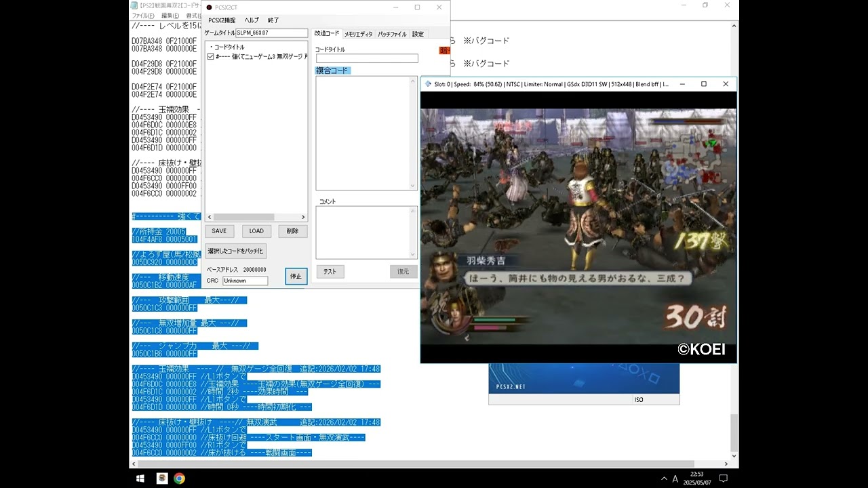
Task: Click the 停止 button
Action: coord(296,276)
